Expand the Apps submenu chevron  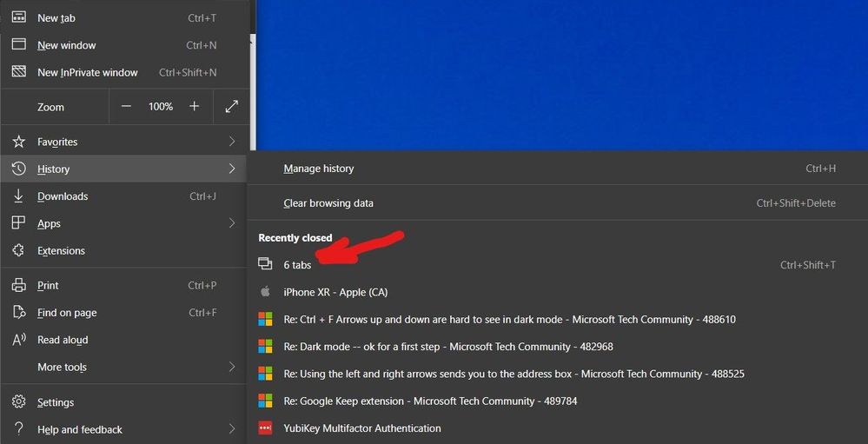tap(232, 223)
